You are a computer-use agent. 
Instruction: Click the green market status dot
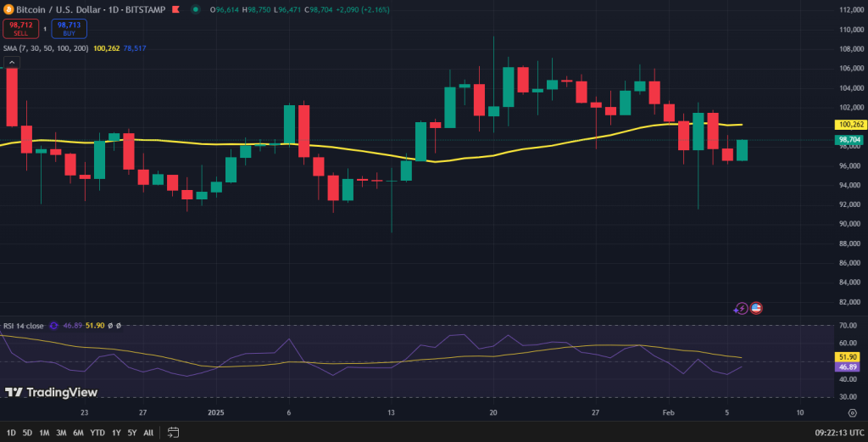[x=196, y=9]
